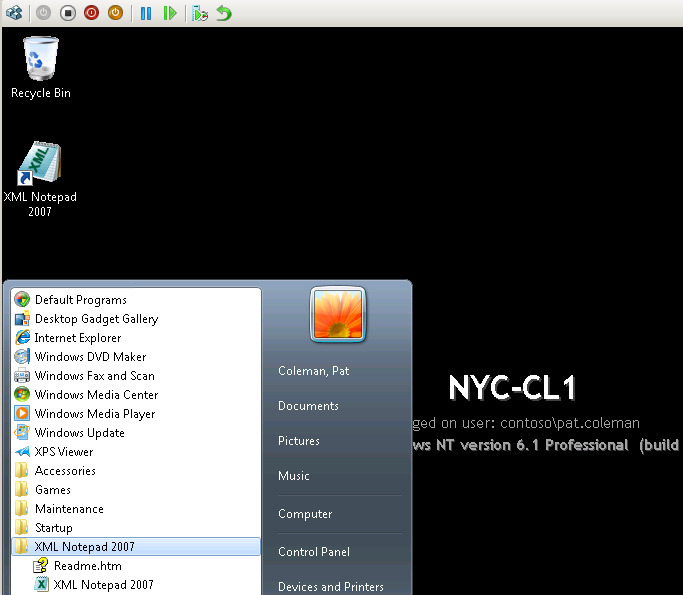This screenshot has height=595, width=683.
Task: Select the Recycle Bin desktop icon
Action: 41,68
